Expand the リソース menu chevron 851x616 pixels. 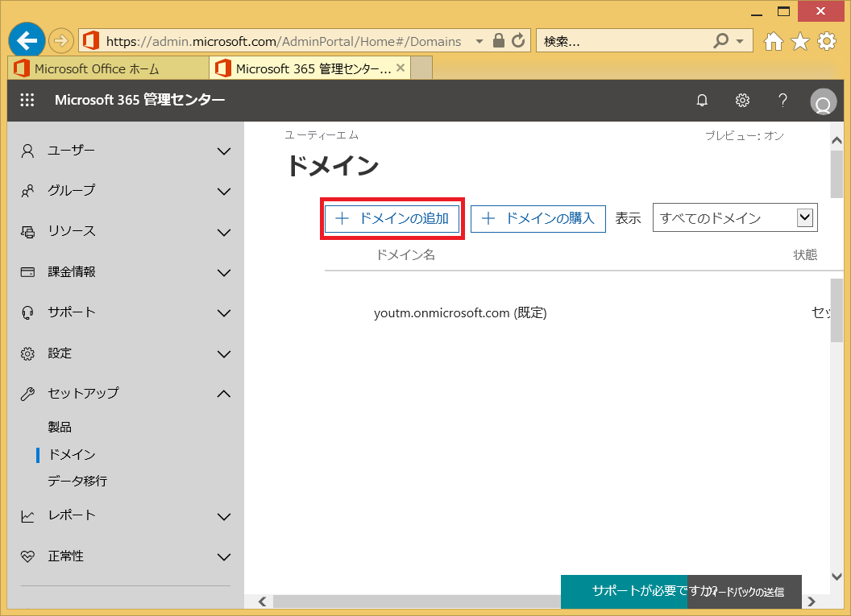[223, 233]
